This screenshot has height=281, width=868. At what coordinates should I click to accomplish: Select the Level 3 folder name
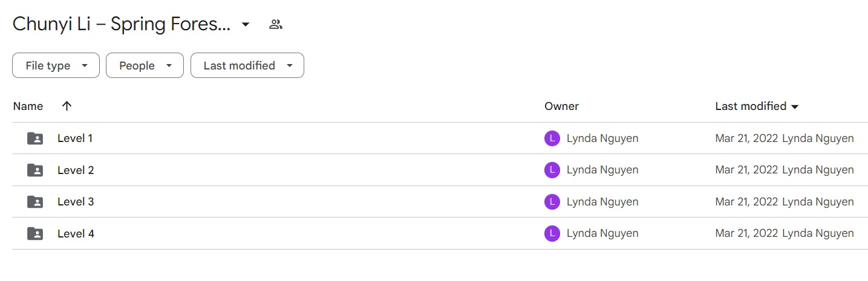point(76,202)
